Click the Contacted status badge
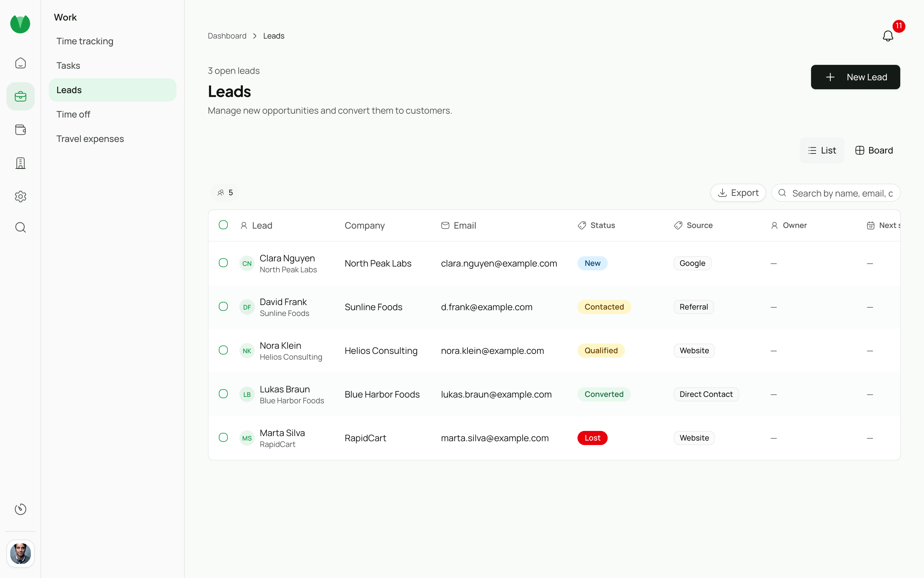This screenshot has height=578, width=924. tap(604, 307)
